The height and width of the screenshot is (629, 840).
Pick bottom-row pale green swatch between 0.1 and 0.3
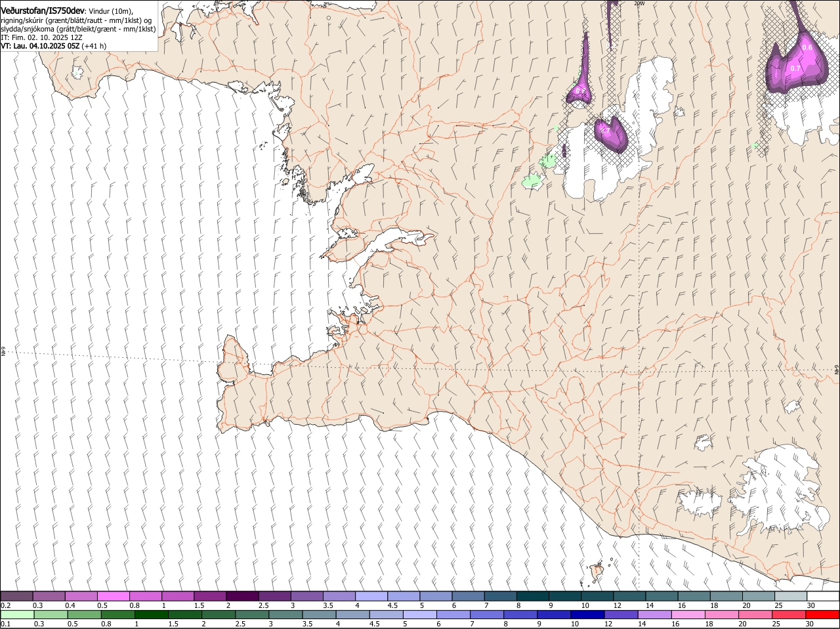pos(17,615)
